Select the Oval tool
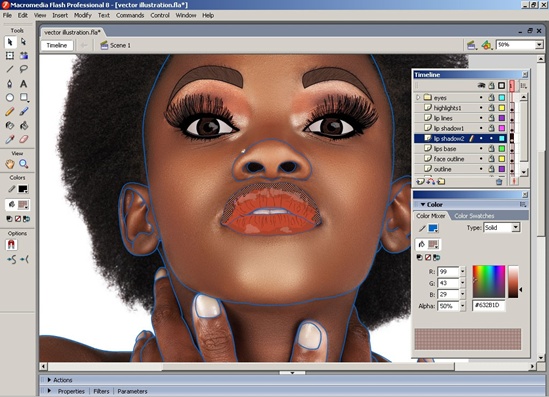 10,97
